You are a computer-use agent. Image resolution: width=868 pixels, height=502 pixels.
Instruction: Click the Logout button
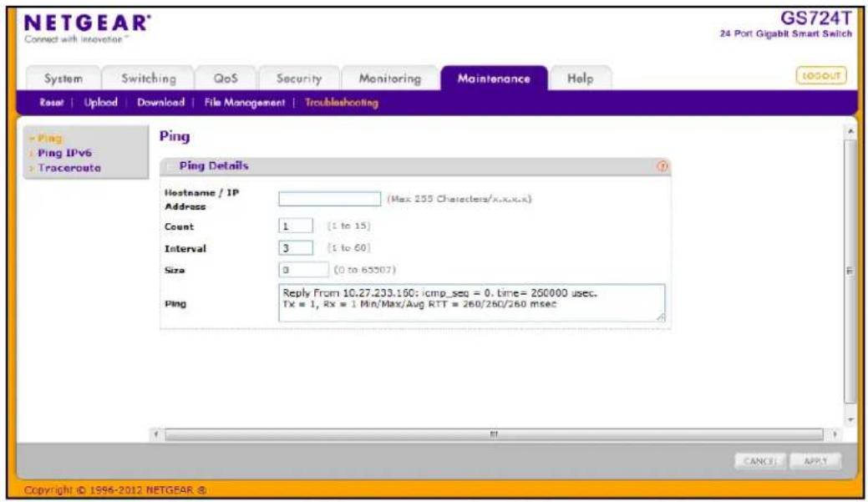coord(821,75)
